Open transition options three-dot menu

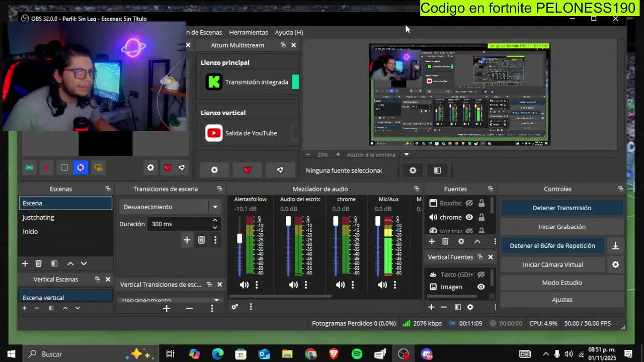pyautogui.click(x=215, y=240)
